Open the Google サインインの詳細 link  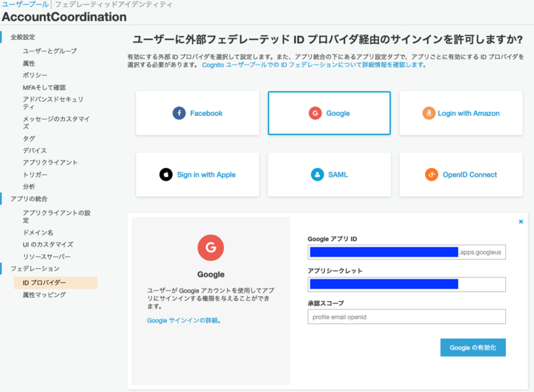pyautogui.click(x=184, y=321)
